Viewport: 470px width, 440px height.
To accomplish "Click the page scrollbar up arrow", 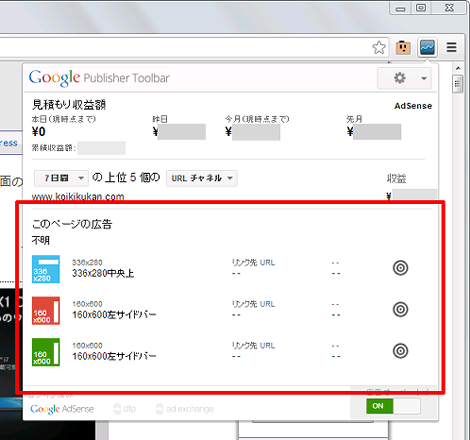I will 458,68.
